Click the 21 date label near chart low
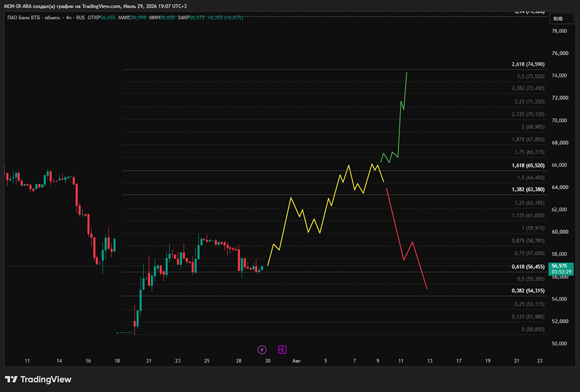The image size is (580, 392). (x=148, y=361)
